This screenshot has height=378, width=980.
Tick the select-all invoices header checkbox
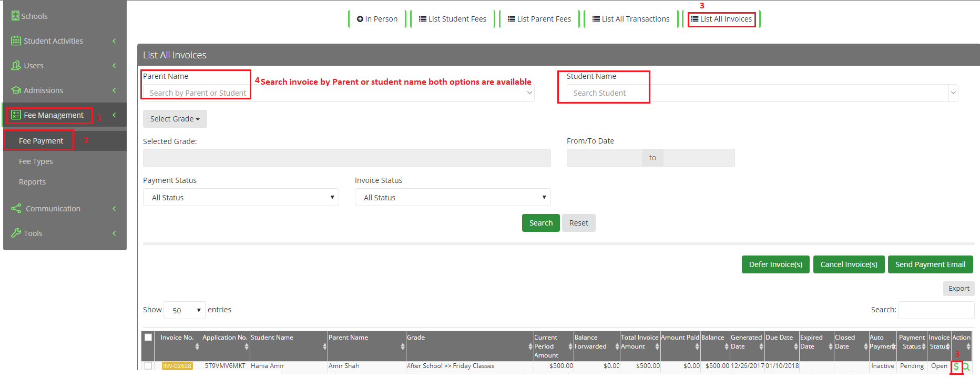(148, 338)
